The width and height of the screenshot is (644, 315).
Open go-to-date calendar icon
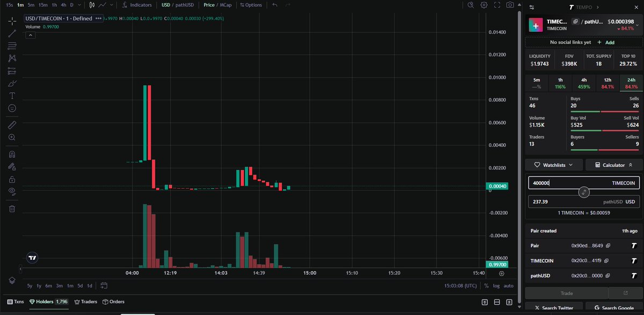[x=104, y=285]
